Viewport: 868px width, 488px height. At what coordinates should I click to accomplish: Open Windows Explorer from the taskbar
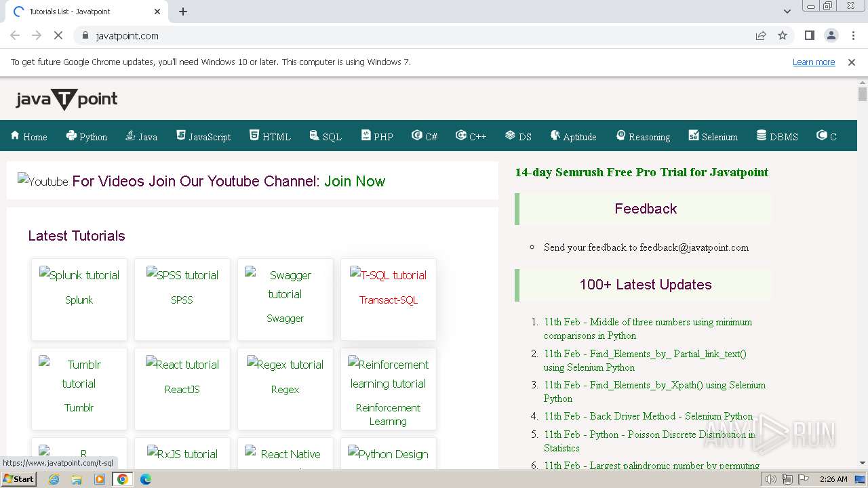click(x=77, y=479)
